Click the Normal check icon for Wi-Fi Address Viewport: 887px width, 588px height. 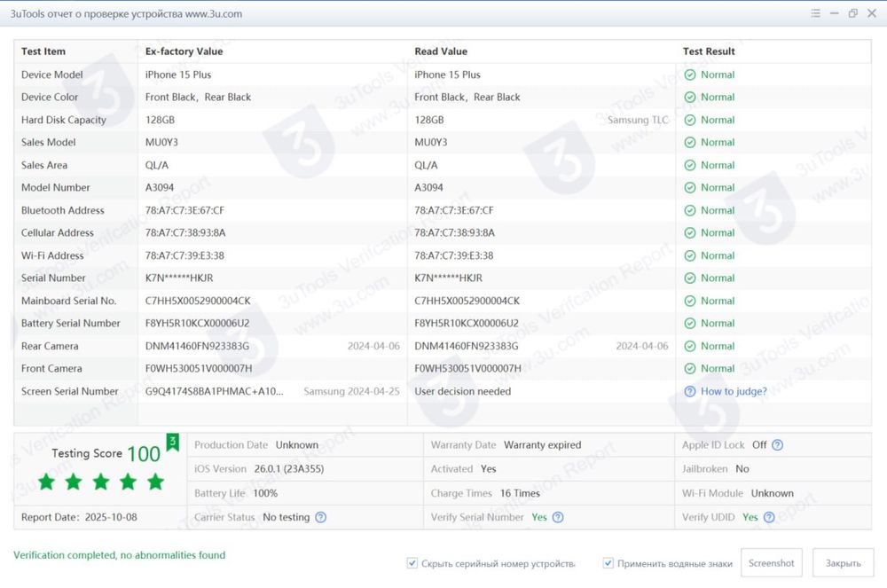tap(689, 255)
